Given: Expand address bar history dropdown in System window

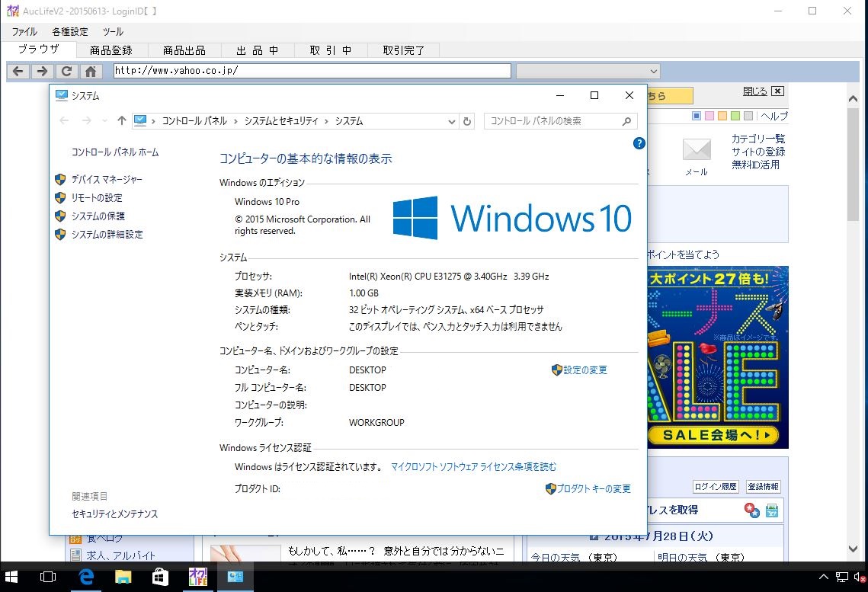Looking at the screenshot, I should click(x=452, y=121).
